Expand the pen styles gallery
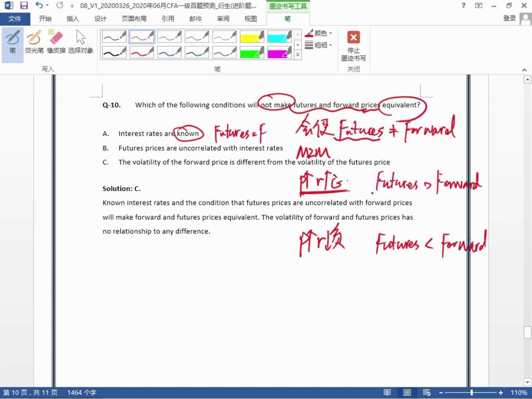Image resolution: width=532 pixels, height=399 pixels. pyautogui.click(x=298, y=55)
